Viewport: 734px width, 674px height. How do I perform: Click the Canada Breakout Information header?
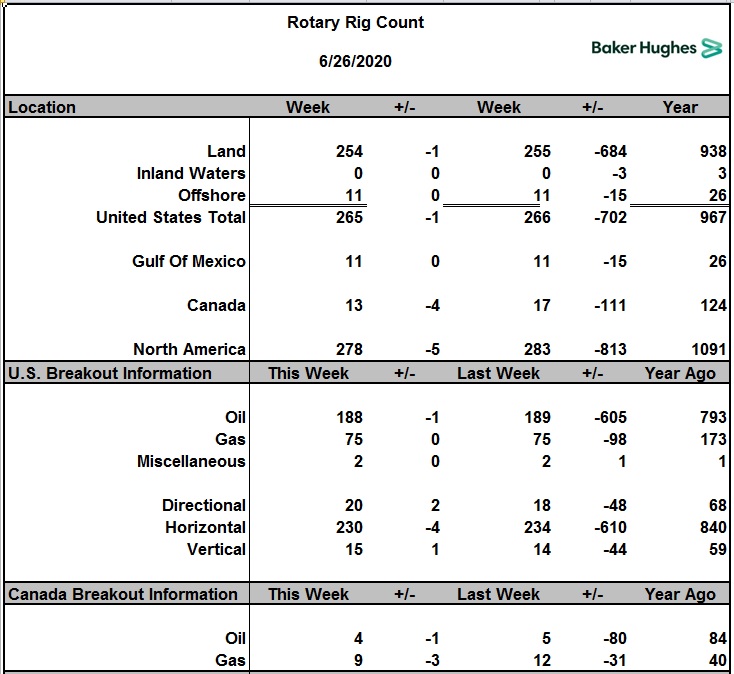coord(123,594)
